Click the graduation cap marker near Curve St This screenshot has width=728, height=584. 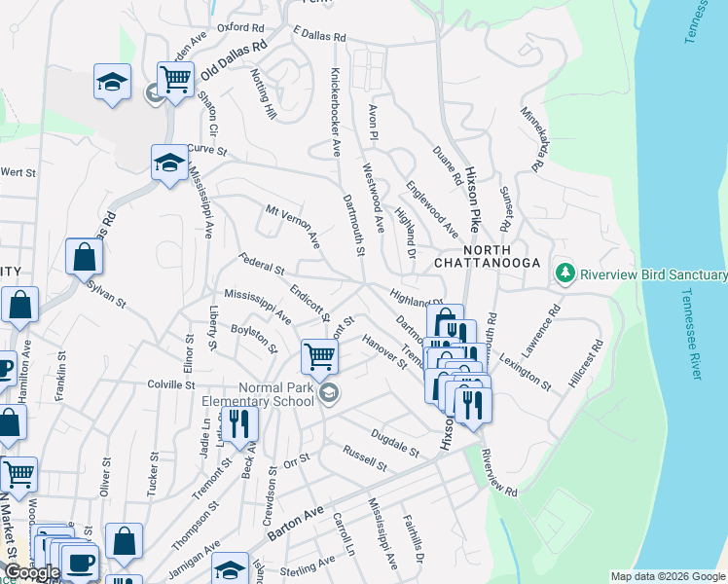169,164
